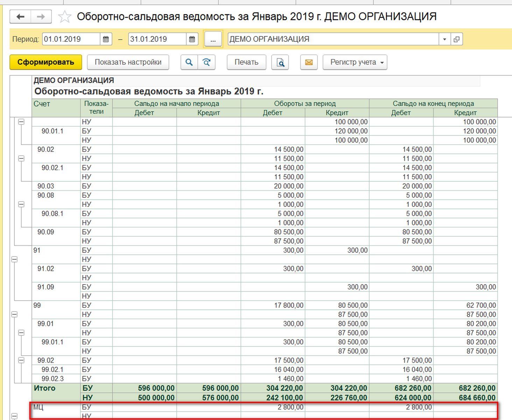512x420 pixels.
Task: Expand the ДЕМО ОРГАНИЗАЦИЯ organization dropdown
Action: point(444,39)
